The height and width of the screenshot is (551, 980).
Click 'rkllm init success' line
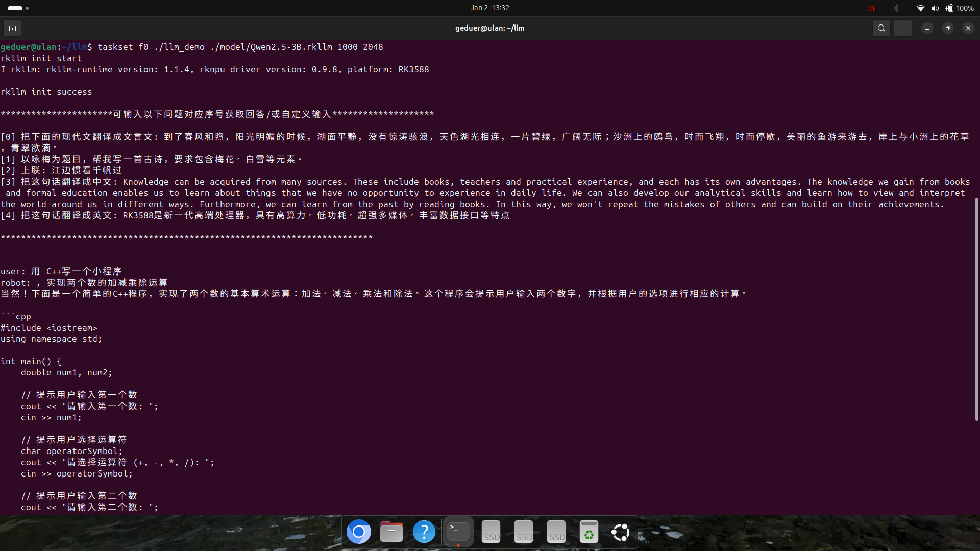click(x=46, y=92)
